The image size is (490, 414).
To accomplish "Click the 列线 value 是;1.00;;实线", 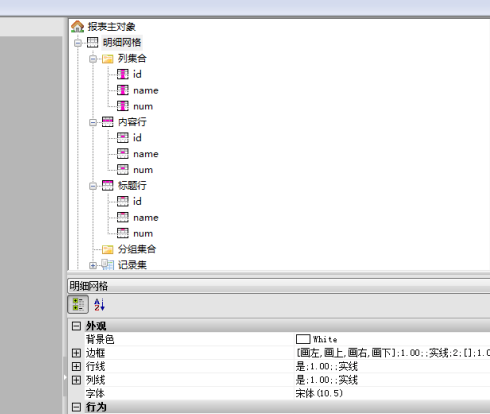I will tap(327, 380).
